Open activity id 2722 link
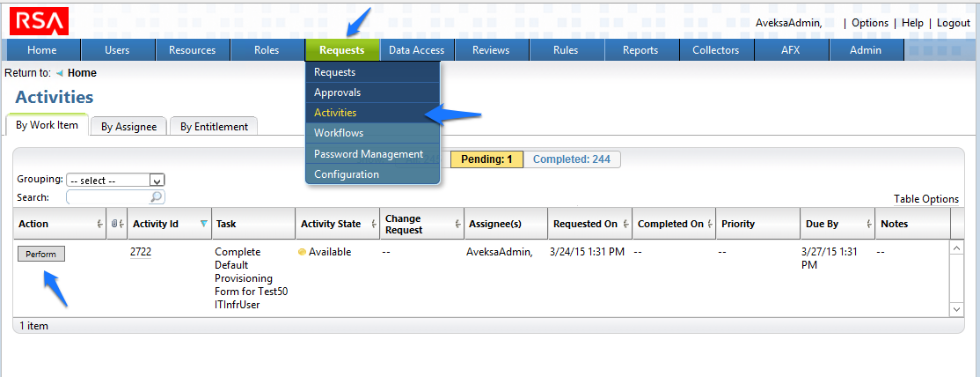The height and width of the screenshot is (377, 980). [141, 252]
